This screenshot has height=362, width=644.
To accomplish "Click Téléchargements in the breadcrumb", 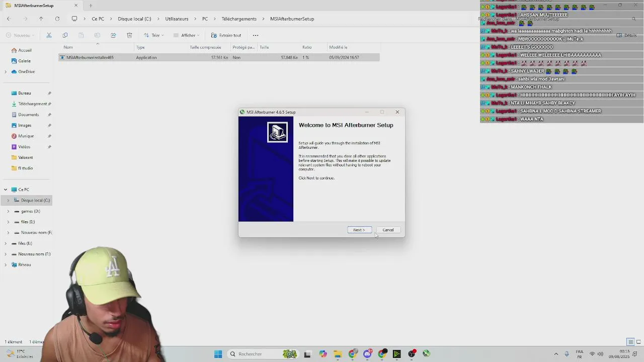I will (x=239, y=19).
